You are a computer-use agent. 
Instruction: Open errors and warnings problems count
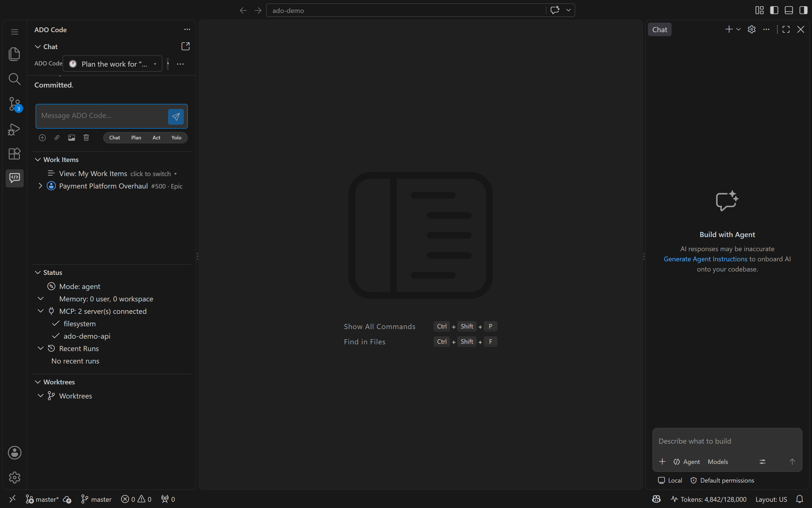coord(136,499)
